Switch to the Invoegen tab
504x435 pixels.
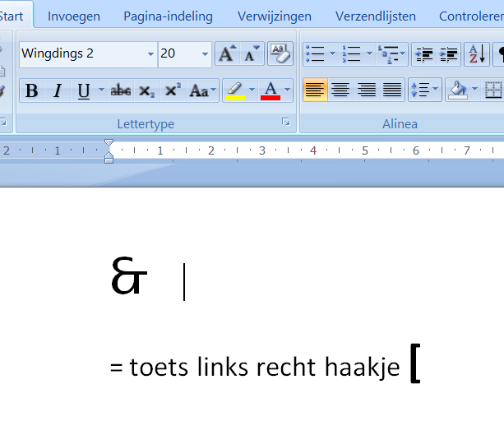point(74,16)
